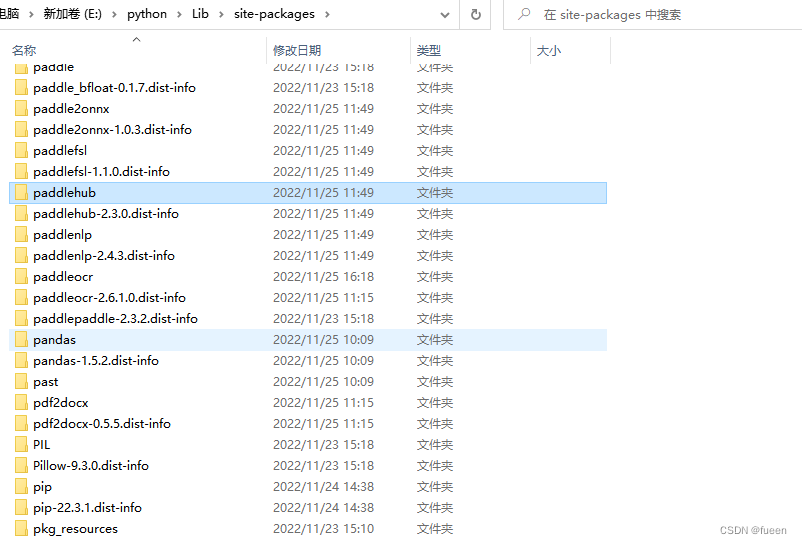Click the folder icon of Pillow-9.3.0.dist-info
Viewport: 802px width, 544px height.
[21, 465]
